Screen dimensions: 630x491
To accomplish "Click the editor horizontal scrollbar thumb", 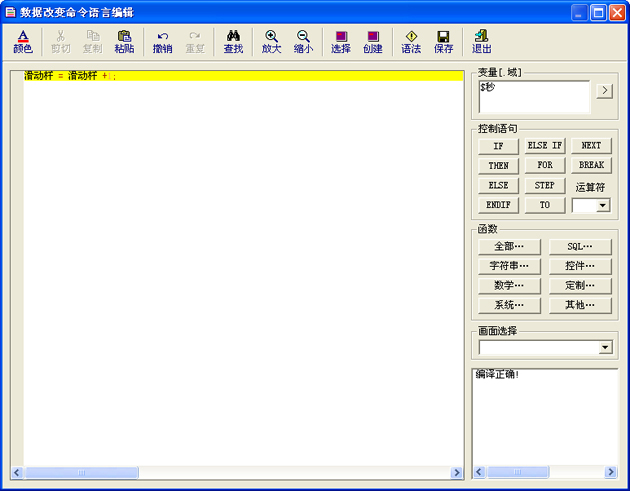I will pos(82,473).
